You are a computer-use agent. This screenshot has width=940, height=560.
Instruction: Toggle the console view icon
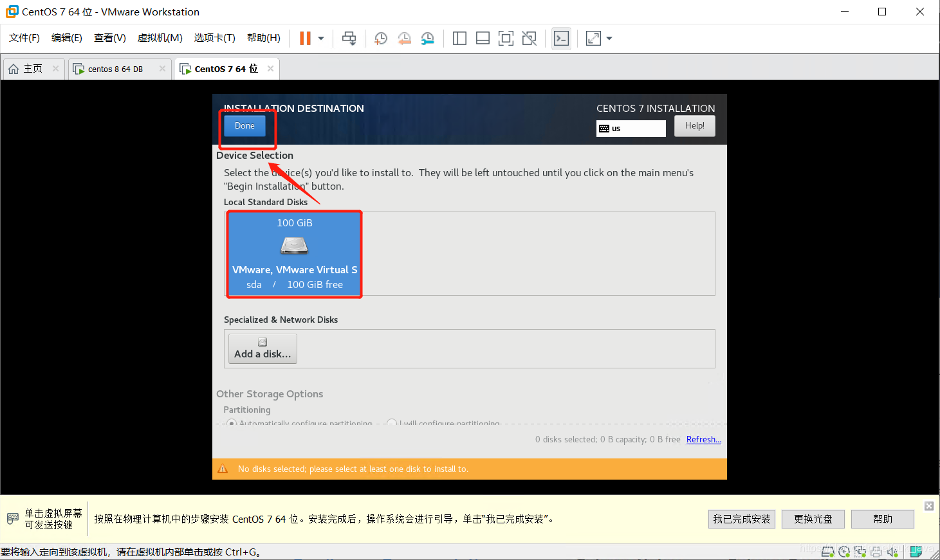pyautogui.click(x=561, y=39)
